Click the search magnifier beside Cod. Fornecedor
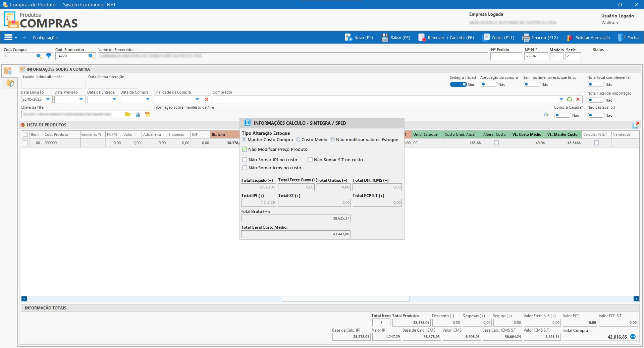644x348 pixels. 91,56
